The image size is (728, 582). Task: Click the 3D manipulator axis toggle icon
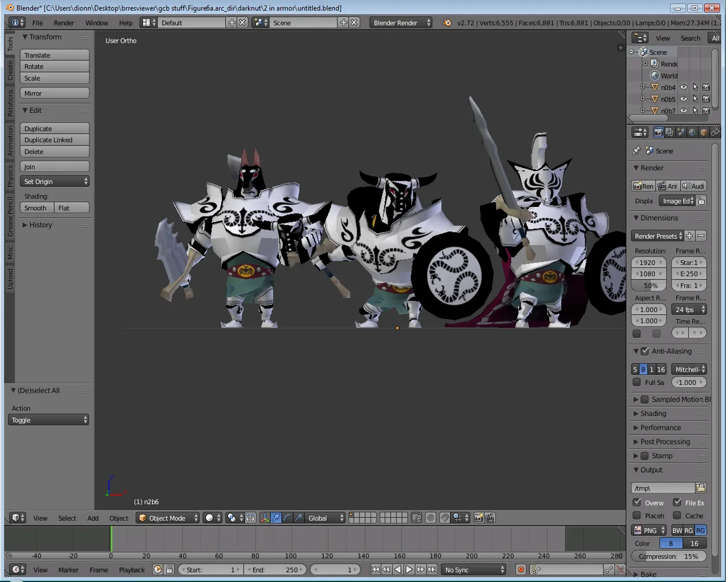click(264, 518)
